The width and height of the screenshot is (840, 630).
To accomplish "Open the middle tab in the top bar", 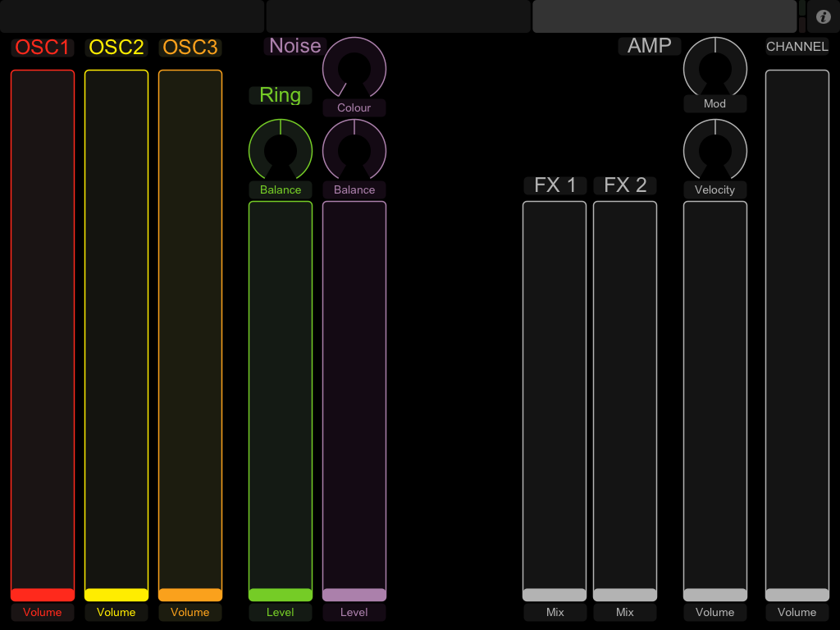I will [x=398, y=16].
